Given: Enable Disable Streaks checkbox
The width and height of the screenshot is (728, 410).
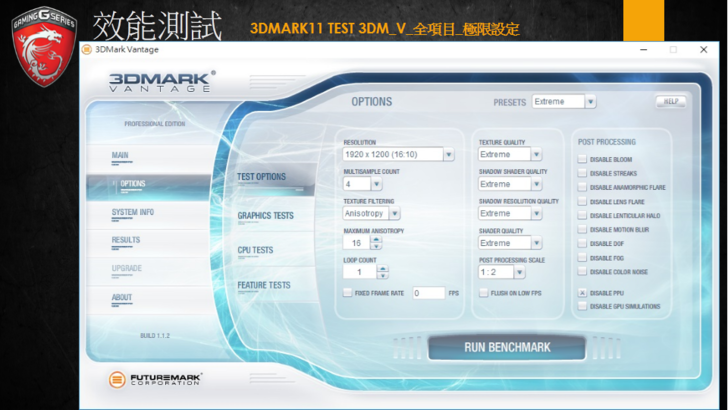Looking at the screenshot, I should point(582,173).
